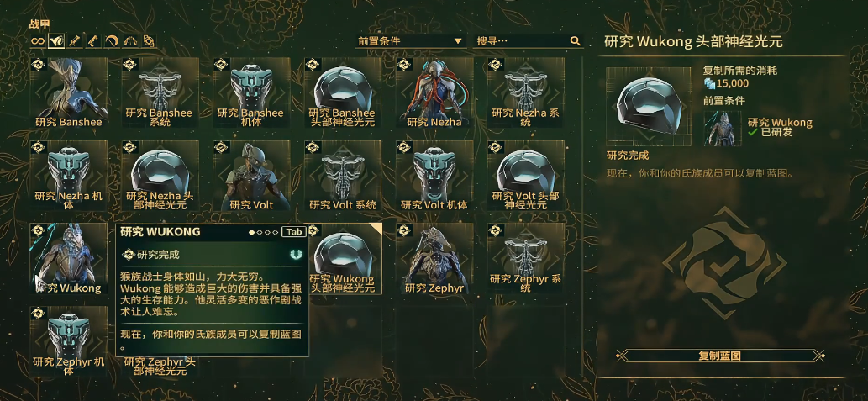Select the archwing category icon
The width and height of the screenshot is (868, 401).
[x=130, y=41]
